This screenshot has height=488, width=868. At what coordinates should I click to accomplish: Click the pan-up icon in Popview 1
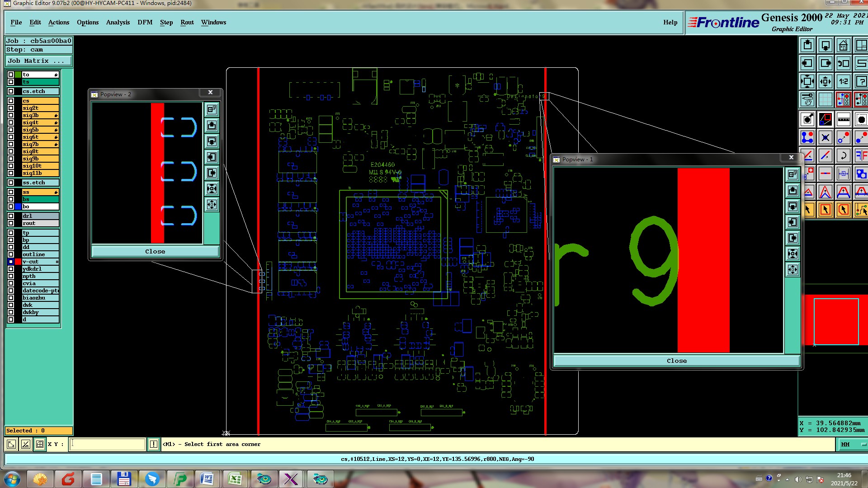coord(793,191)
